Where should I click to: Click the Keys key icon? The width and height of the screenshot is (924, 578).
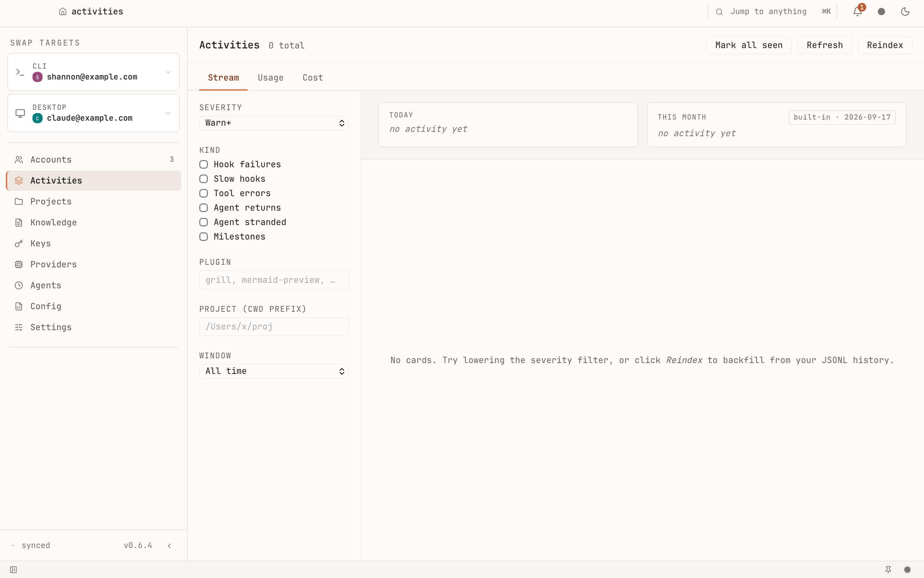(19, 243)
